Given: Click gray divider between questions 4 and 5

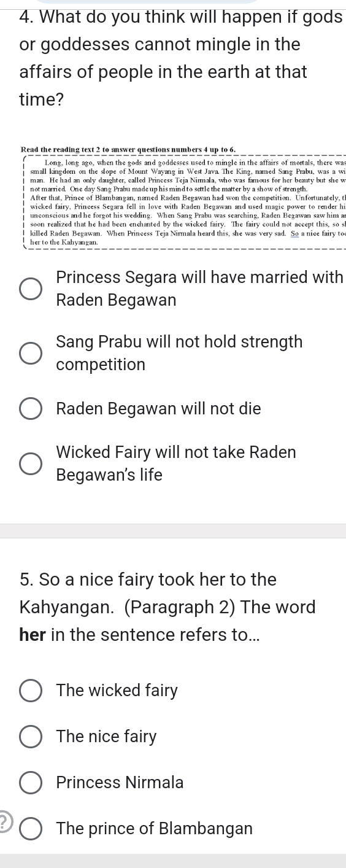Looking at the screenshot, I should coord(173,531).
